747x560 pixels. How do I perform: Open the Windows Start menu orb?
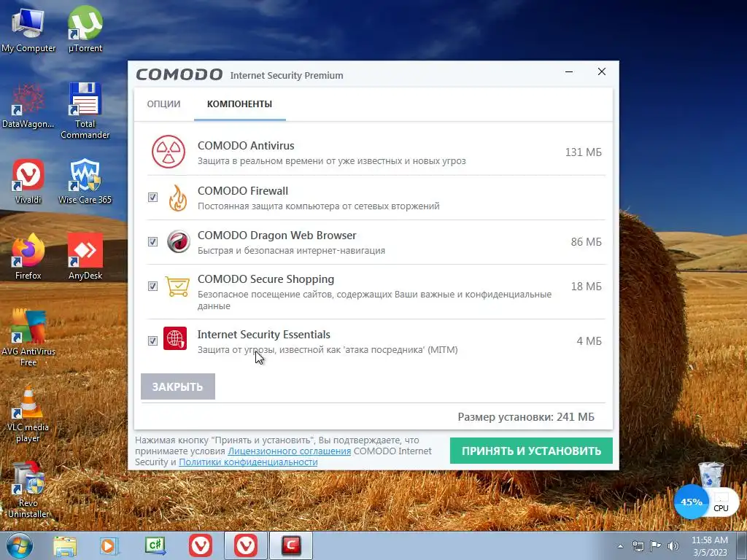coord(20,545)
